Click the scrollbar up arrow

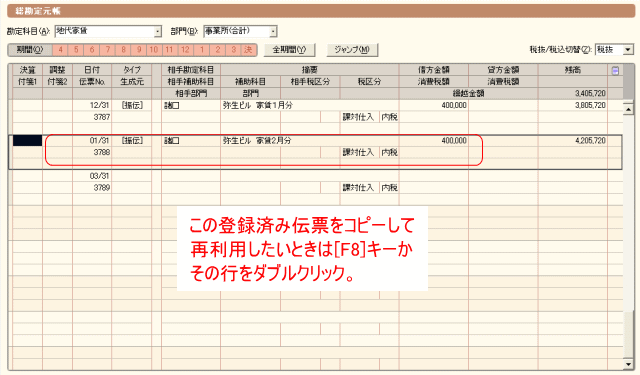point(628,109)
